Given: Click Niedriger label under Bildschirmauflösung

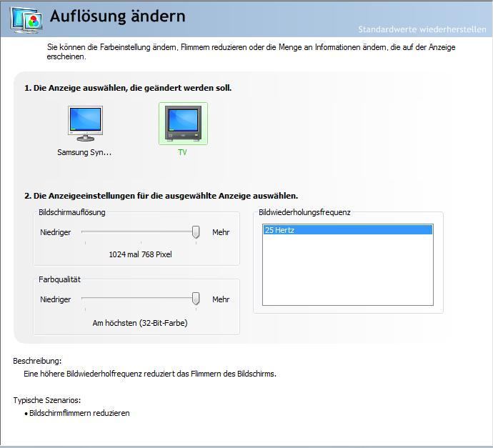Looking at the screenshot, I should [55, 232].
